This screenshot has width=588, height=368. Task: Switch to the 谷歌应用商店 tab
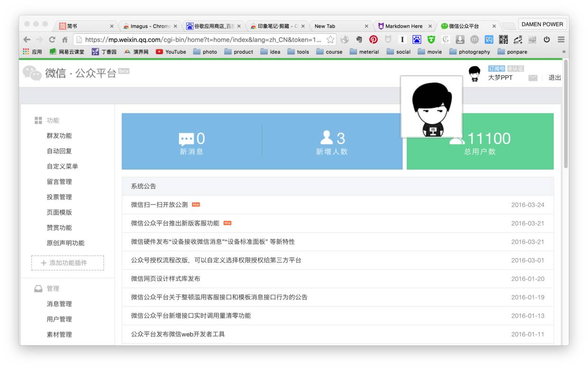point(213,26)
